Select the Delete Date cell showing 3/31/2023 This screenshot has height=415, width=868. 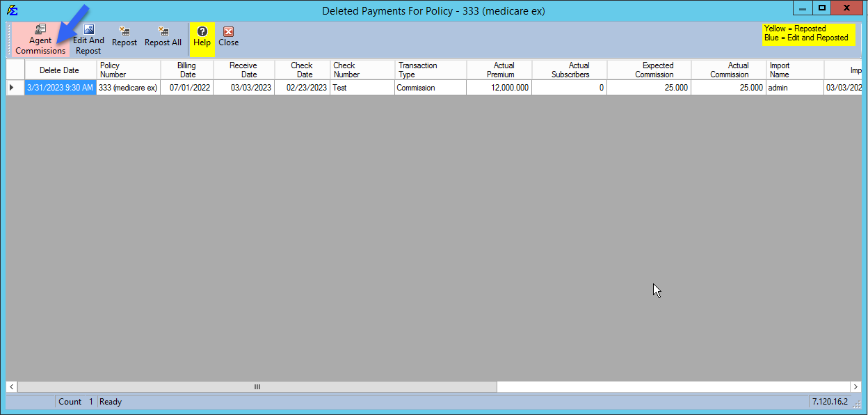[60, 87]
